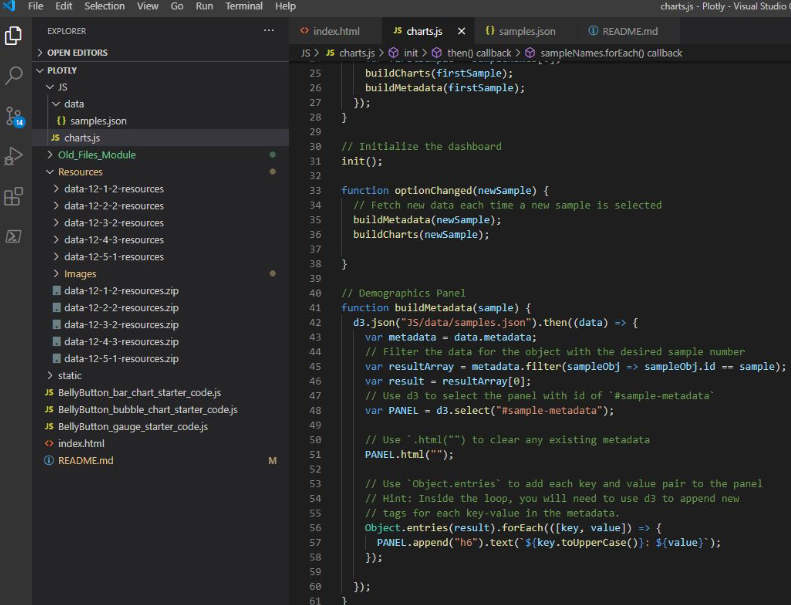Click the info icon beside README.md in explorer
791x605 pixels.
[49, 460]
